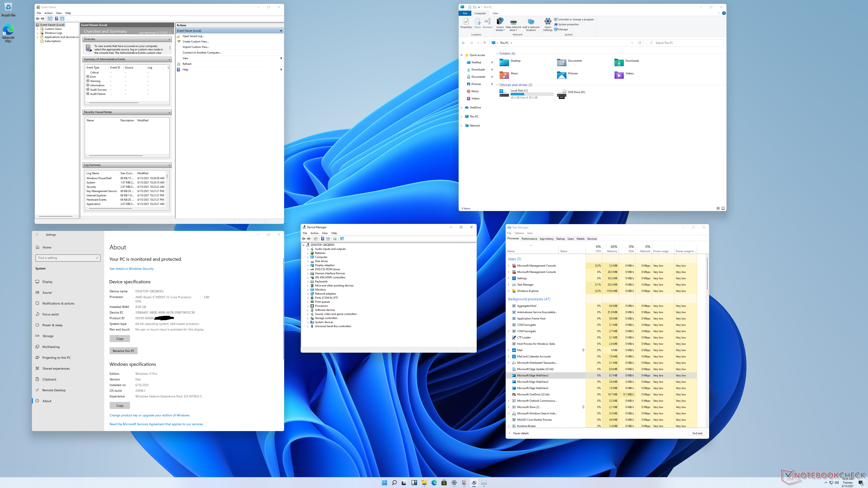This screenshot has width=868, height=488.
Task: Open See details in Windows Security link
Action: (x=131, y=268)
